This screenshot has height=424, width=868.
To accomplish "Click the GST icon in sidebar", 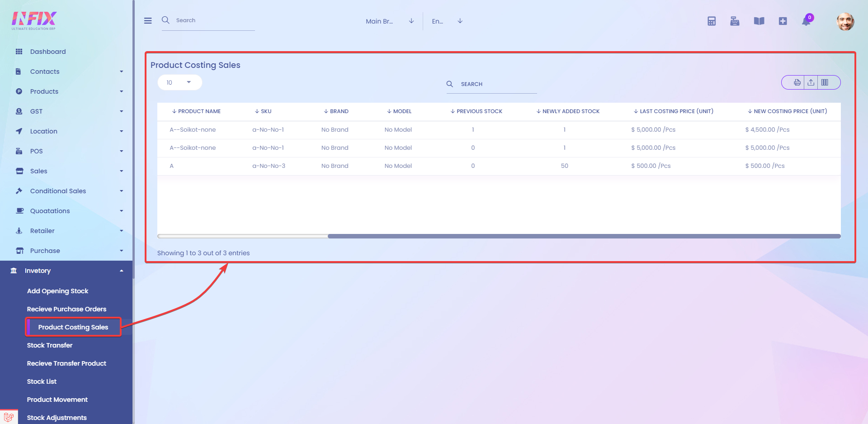I will click(x=19, y=111).
